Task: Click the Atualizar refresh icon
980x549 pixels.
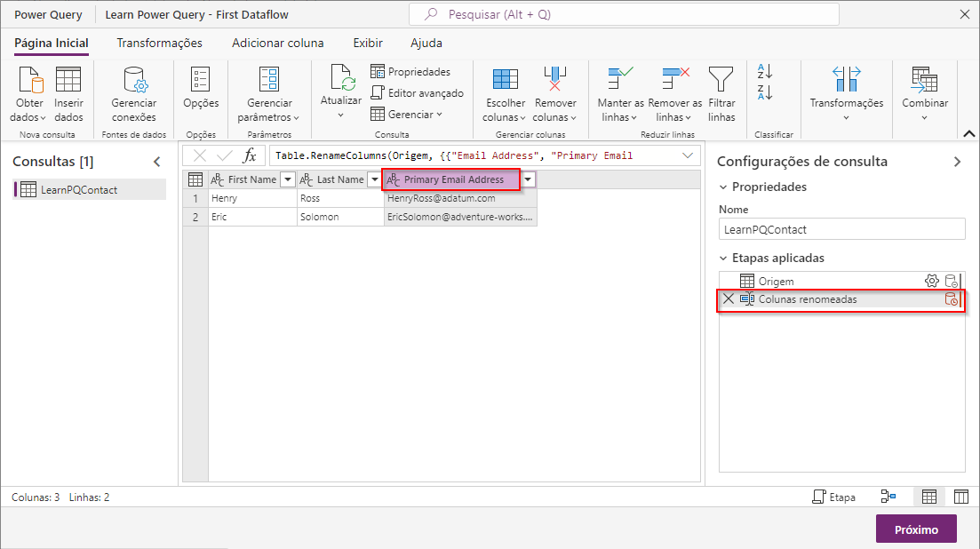Action: pyautogui.click(x=341, y=78)
